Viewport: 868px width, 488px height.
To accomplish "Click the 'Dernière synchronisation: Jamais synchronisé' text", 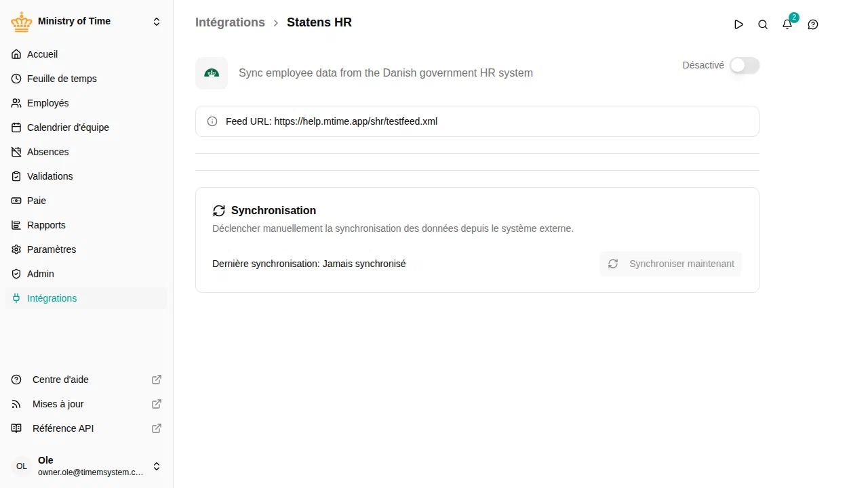I will point(309,264).
